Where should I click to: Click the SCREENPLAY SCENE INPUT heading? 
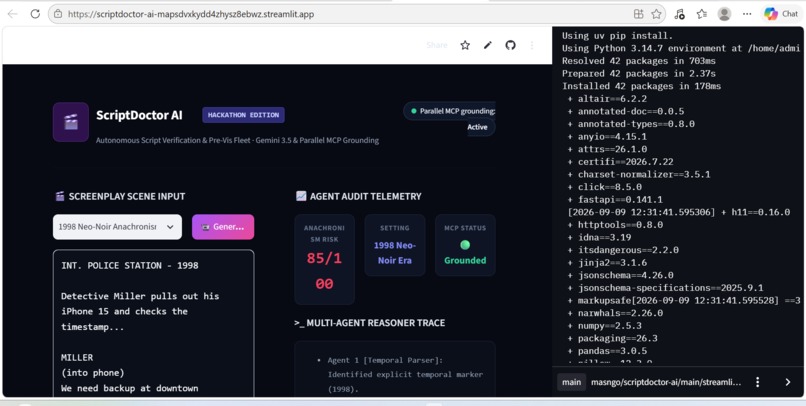(x=120, y=196)
